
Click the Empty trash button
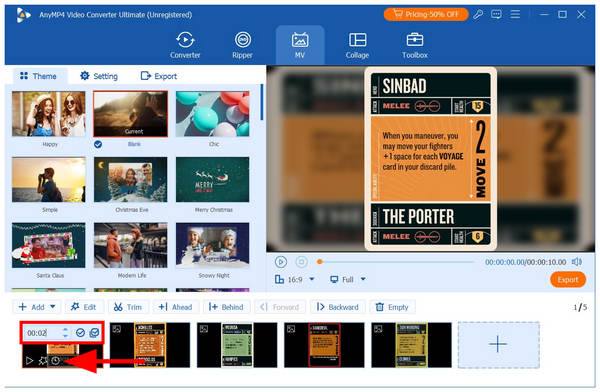392,307
